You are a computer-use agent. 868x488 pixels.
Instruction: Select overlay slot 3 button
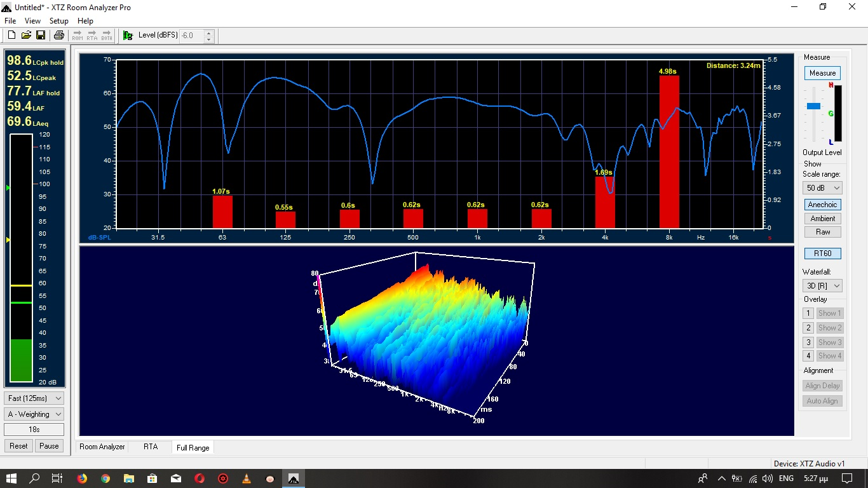tap(808, 342)
